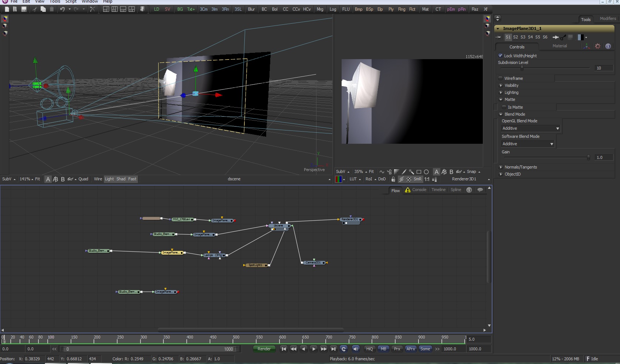Image resolution: width=620 pixels, height=364 pixels.
Task: Show A/B split buffer in Renderer3D1 viewer
Action: tap(444, 172)
